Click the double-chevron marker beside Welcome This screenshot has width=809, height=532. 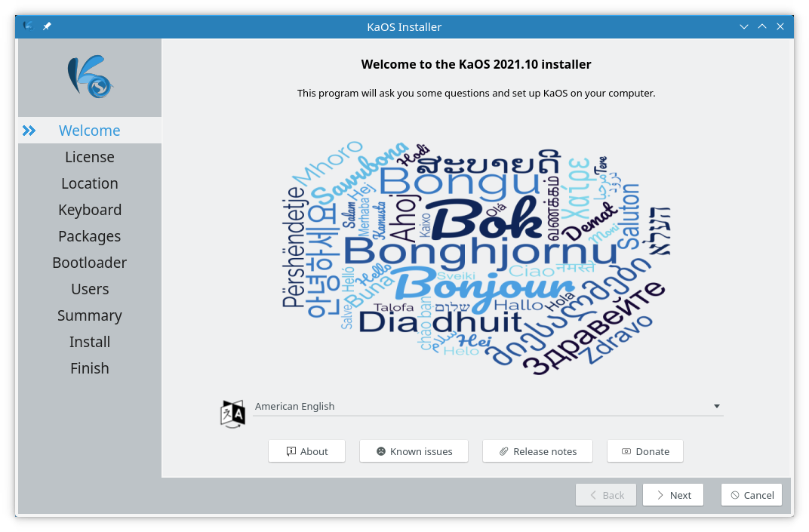(x=29, y=131)
